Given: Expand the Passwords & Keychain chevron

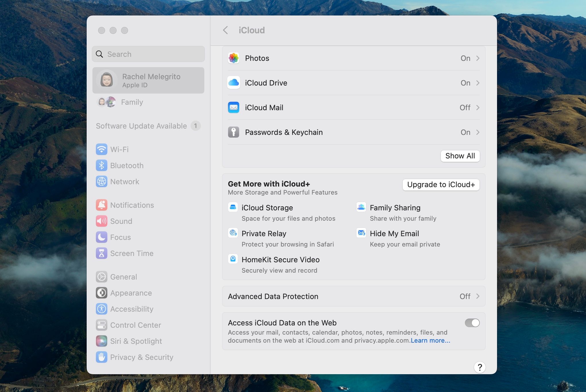Looking at the screenshot, I should pyautogui.click(x=478, y=132).
